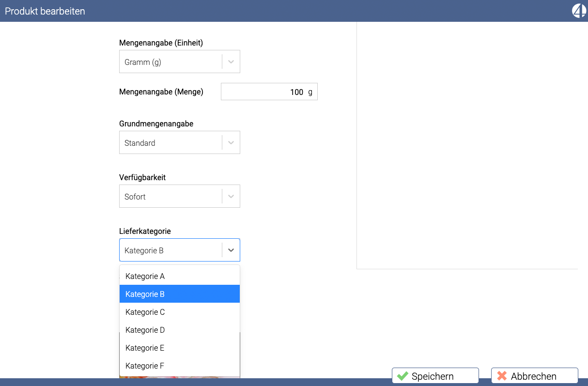Image resolution: width=588 pixels, height=386 pixels.
Task: Save the product with Speichern
Action: pos(435,376)
